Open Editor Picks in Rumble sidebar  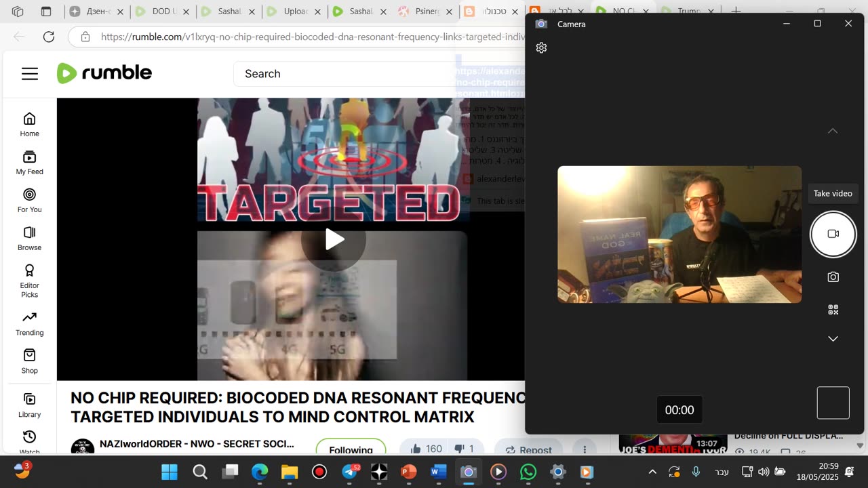coord(29,281)
